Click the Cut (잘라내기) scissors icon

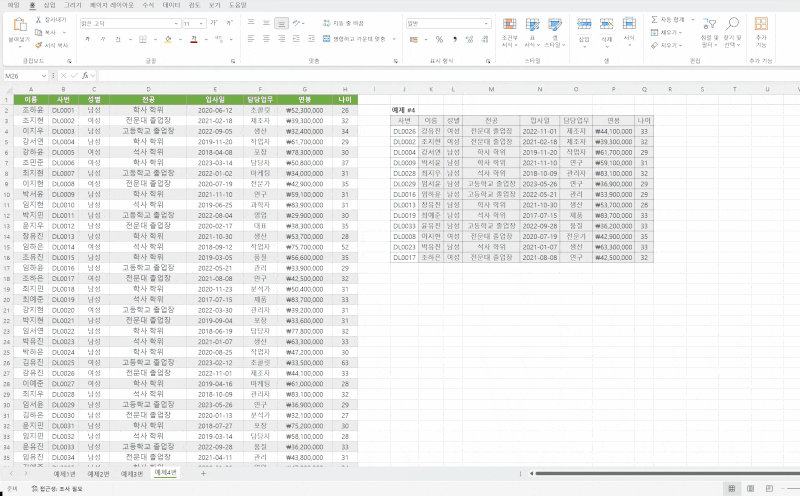(38, 19)
